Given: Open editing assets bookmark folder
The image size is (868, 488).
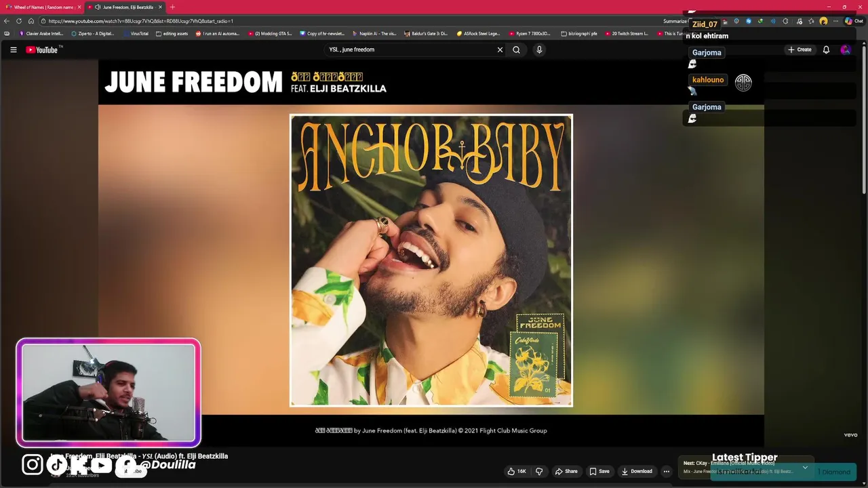Looking at the screenshot, I should [172, 33].
